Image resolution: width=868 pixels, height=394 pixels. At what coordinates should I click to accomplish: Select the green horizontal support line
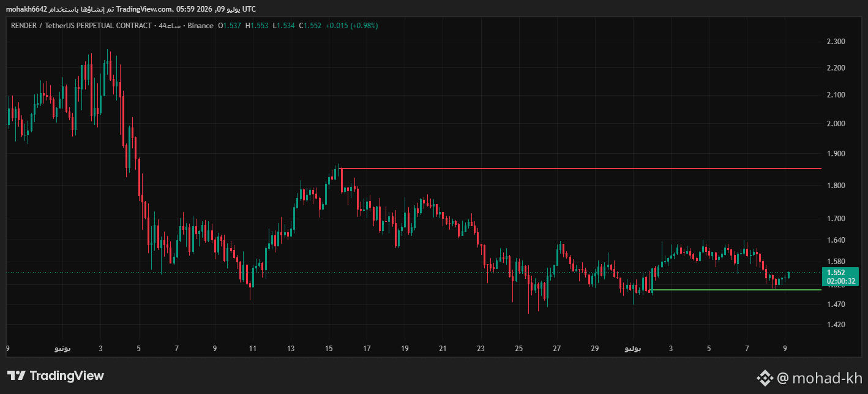[737, 289]
